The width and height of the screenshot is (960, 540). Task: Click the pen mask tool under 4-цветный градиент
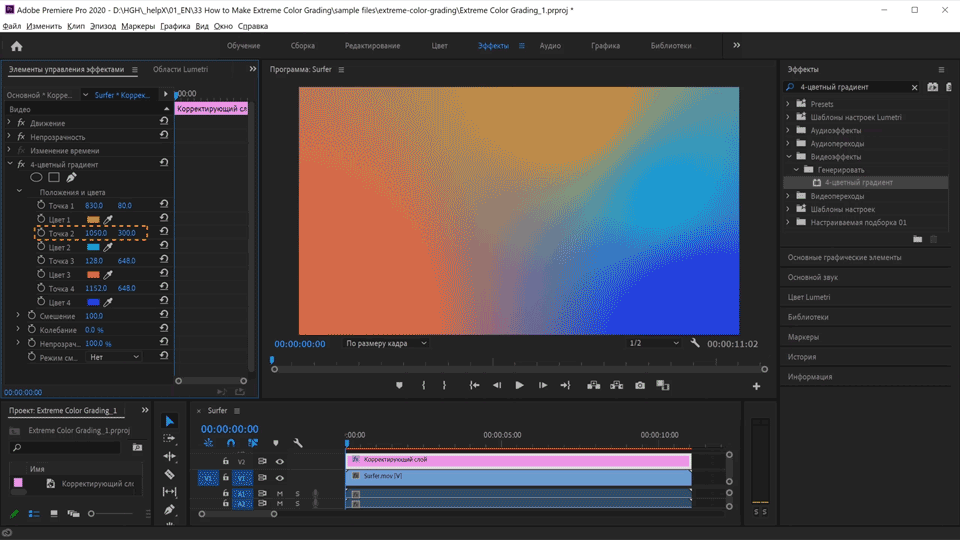71,178
